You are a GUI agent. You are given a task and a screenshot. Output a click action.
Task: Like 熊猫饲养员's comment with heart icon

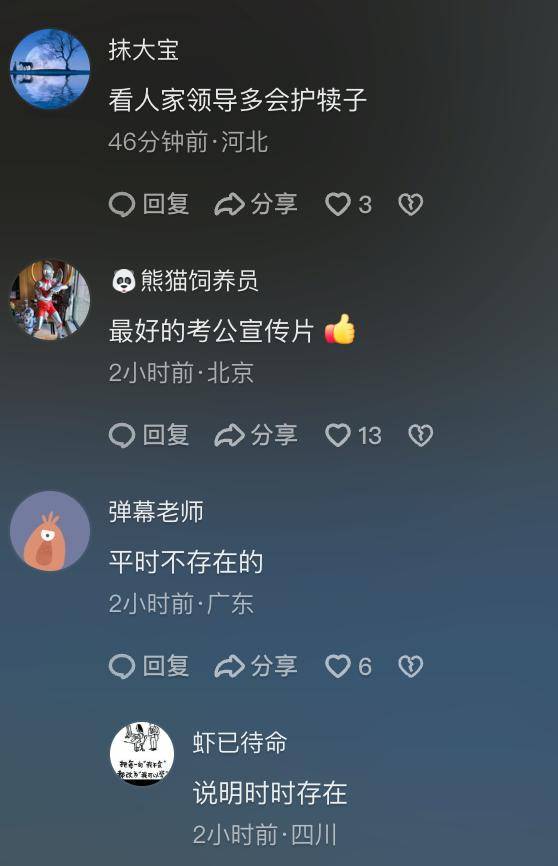pyautogui.click(x=353, y=435)
